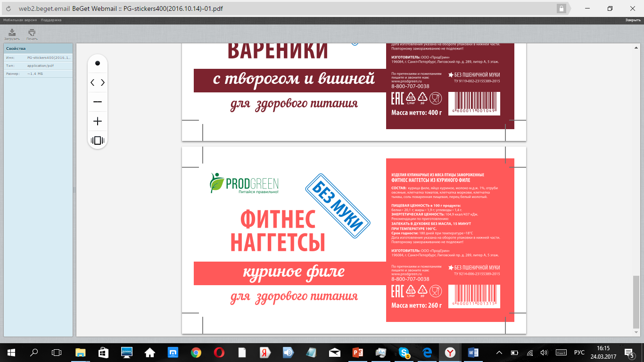Open PowerPoint from taskbar
Viewport: 644px width, 362px height.
pos(358,352)
